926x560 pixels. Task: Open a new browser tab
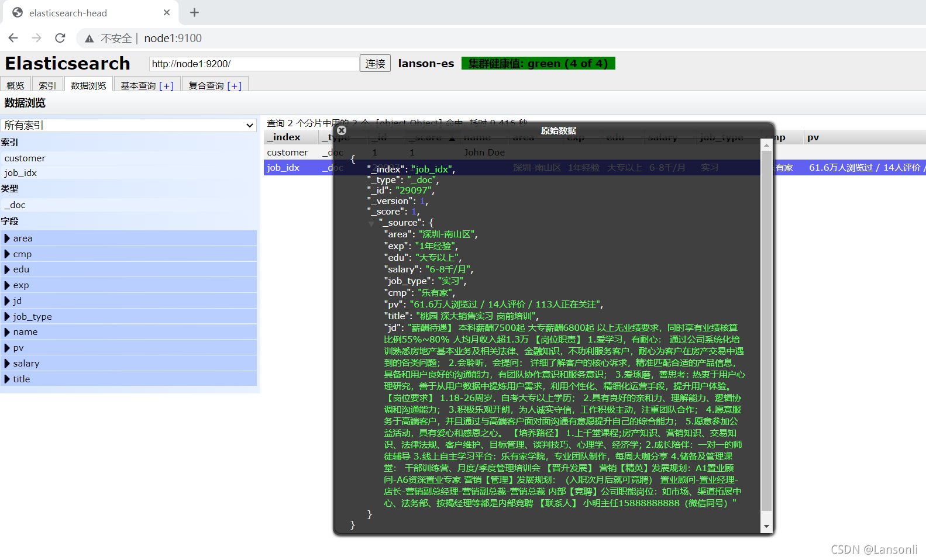pos(195,12)
